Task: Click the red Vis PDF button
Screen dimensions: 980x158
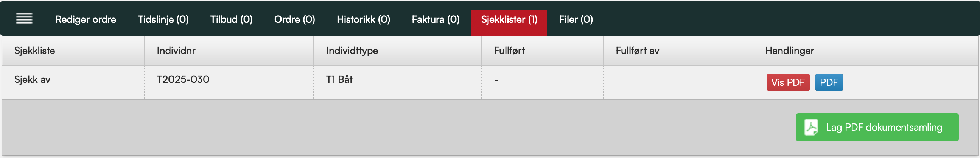Action: 788,82
